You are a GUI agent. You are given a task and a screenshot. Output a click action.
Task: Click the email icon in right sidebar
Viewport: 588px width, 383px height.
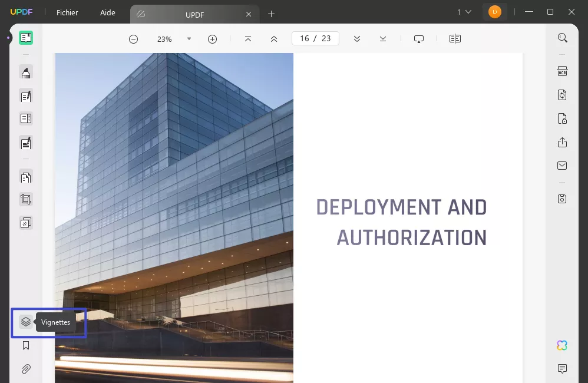(x=562, y=166)
